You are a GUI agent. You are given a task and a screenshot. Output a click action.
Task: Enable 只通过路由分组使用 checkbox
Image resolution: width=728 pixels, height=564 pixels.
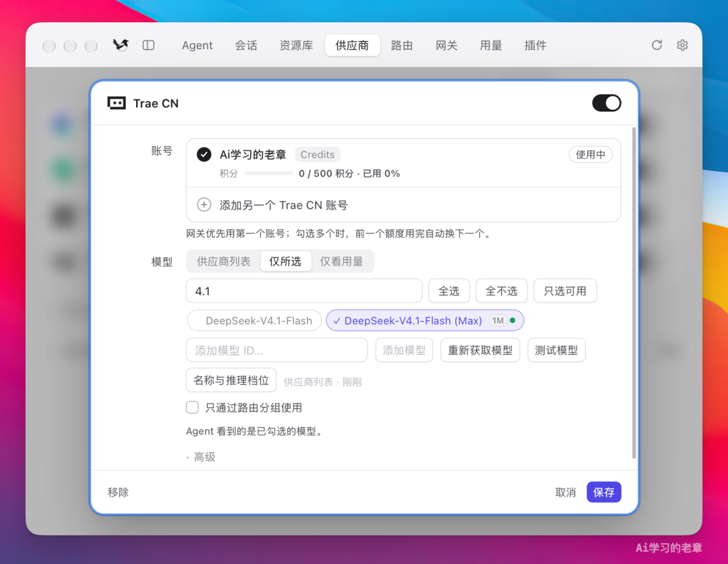[x=192, y=408]
